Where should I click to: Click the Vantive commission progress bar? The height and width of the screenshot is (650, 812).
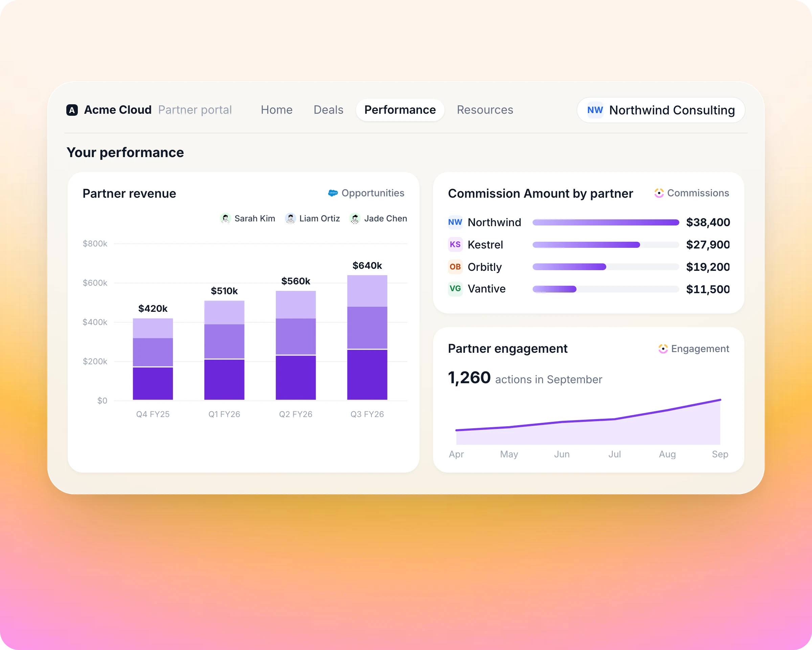click(606, 289)
